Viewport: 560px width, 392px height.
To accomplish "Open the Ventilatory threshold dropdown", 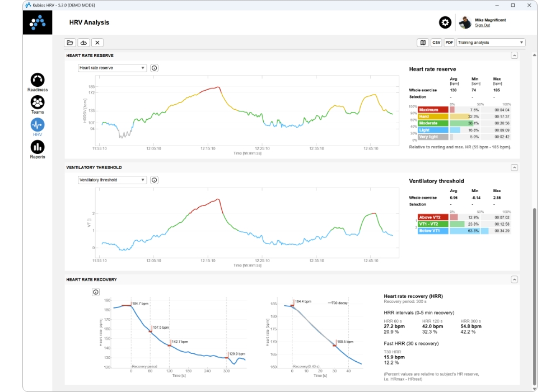I will pos(112,180).
